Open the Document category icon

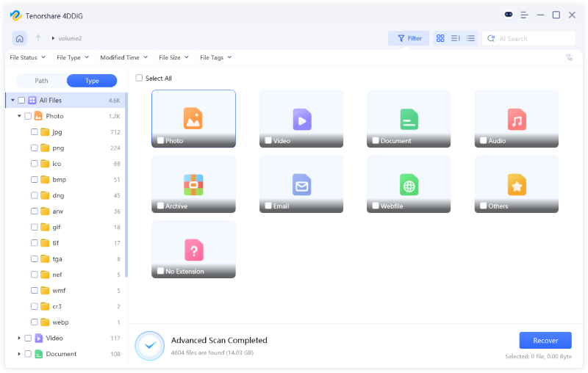click(409, 120)
